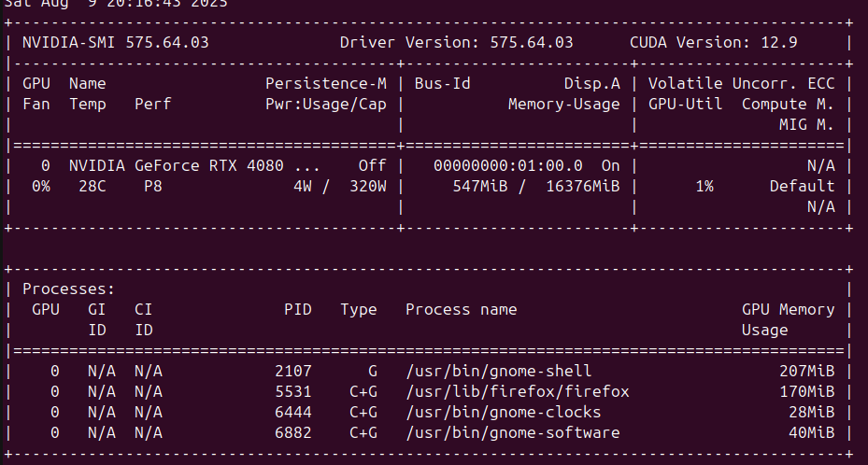Click the /usr/bin/gnome-software process name
The height and width of the screenshot is (465, 868).
(512, 432)
